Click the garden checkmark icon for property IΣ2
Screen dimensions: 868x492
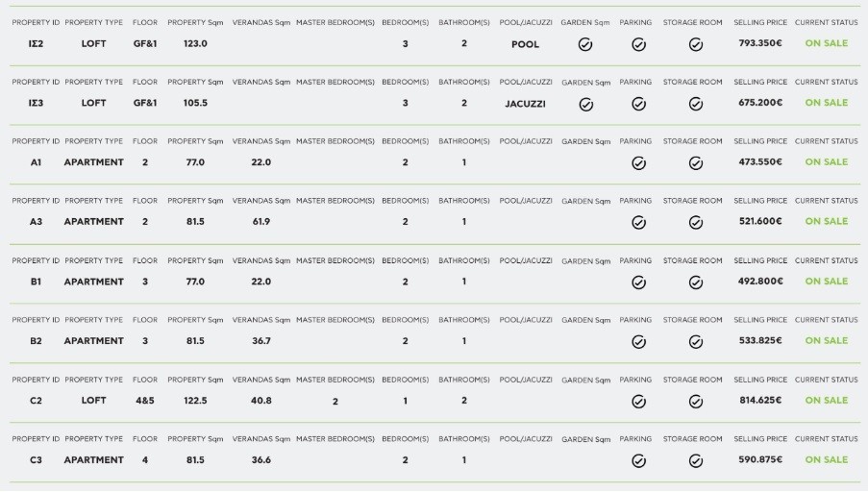[585, 44]
